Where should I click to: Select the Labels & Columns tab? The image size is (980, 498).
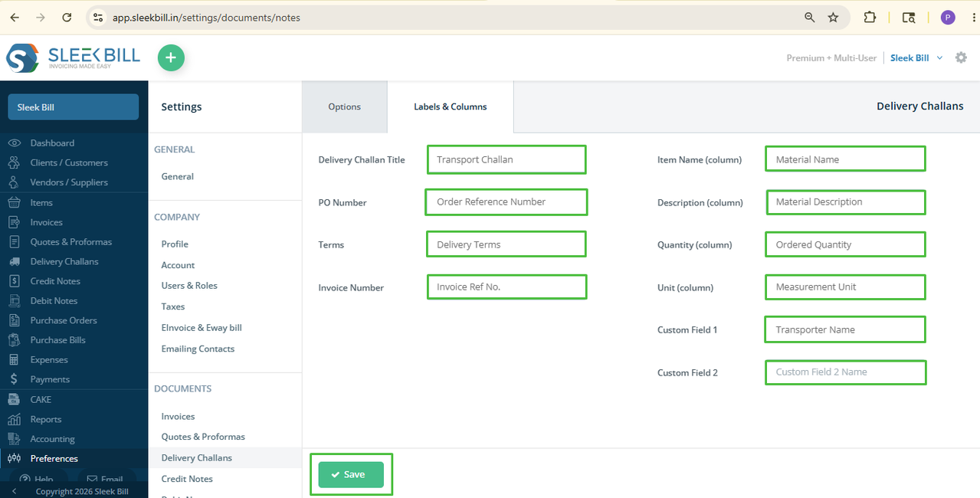tap(451, 106)
